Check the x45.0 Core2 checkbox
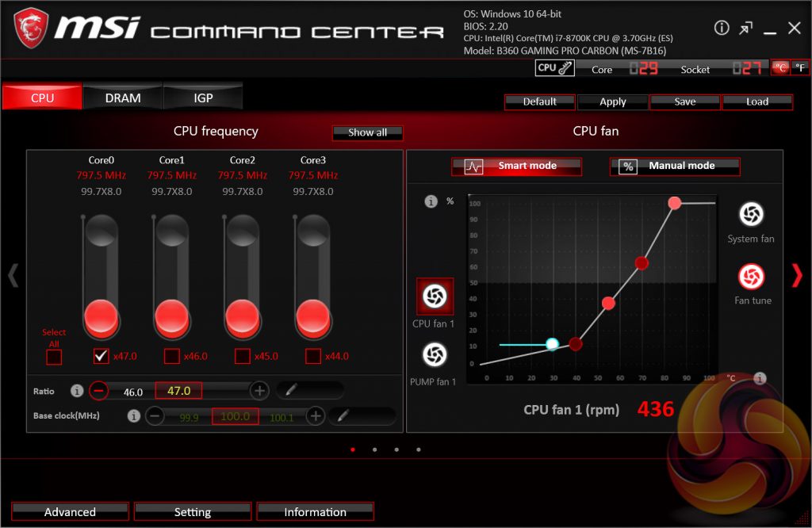The image size is (812, 528). point(243,356)
